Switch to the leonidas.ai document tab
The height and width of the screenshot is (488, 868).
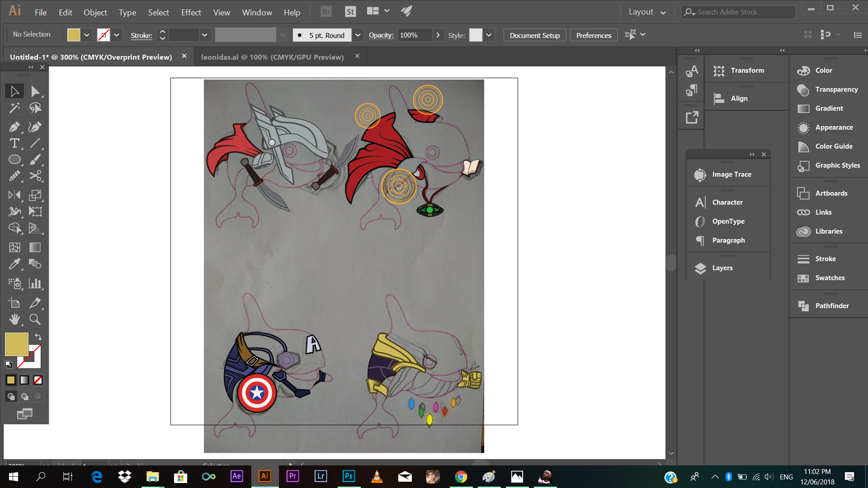point(272,57)
